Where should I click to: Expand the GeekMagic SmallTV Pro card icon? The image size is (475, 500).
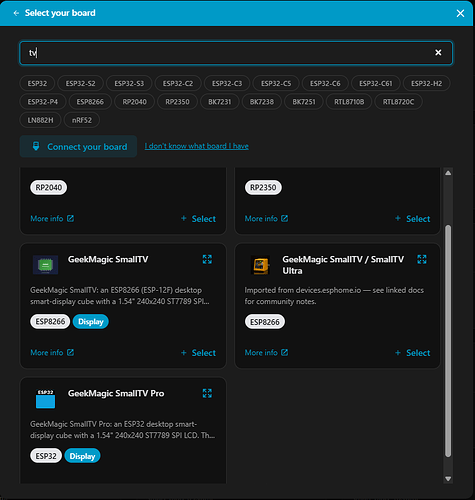click(x=207, y=393)
